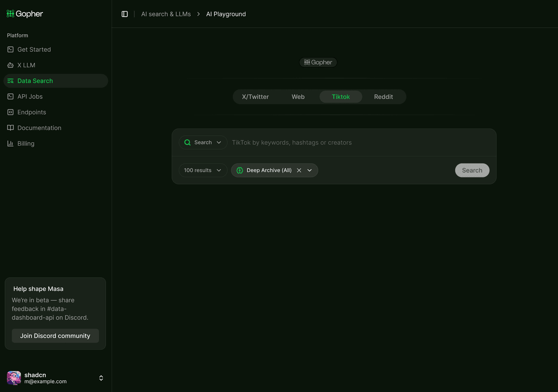The height and width of the screenshot is (392, 558).
Task: Select the Reddit tab
Action: 384,97
